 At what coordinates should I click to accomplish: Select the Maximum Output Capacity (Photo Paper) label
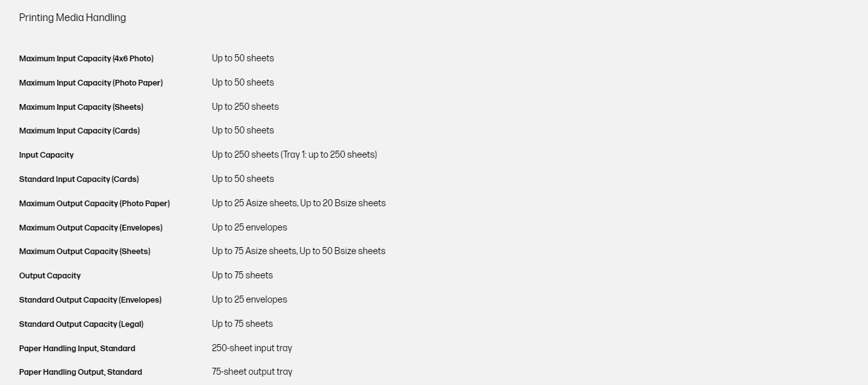pyautogui.click(x=95, y=204)
